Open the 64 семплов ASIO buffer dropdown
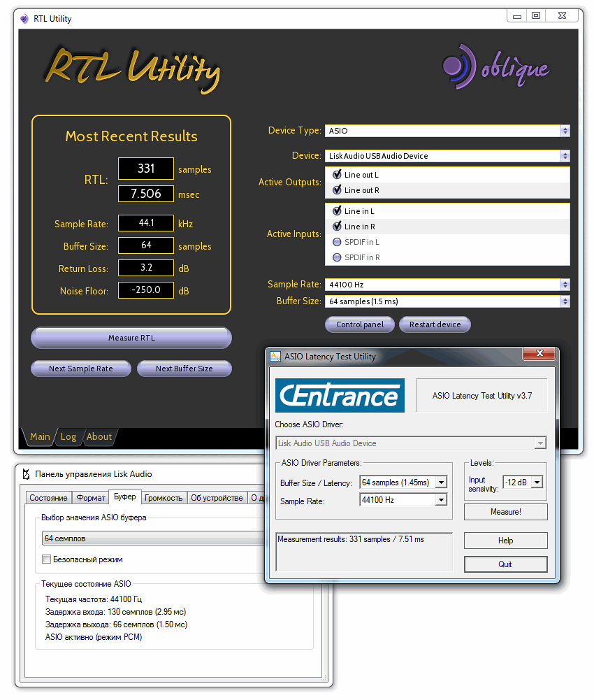The height and width of the screenshot is (700, 594). (154, 538)
